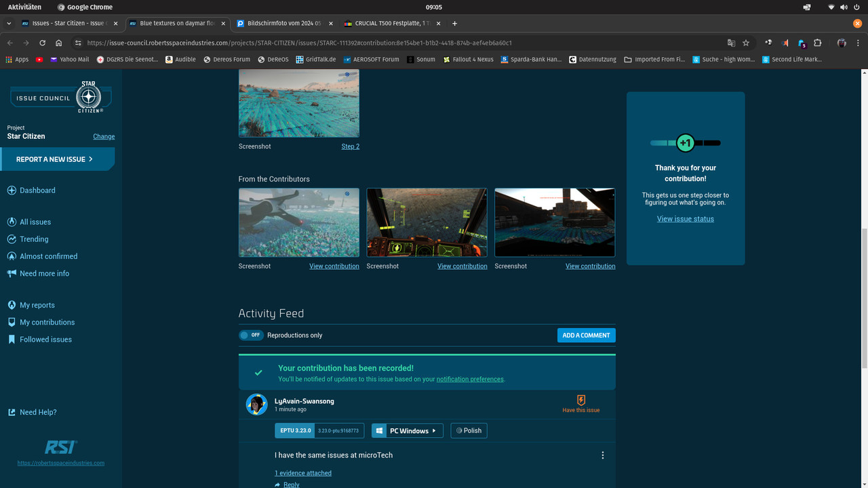The width and height of the screenshot is (868, 488).
Task: Open the browser extensions puzzle icon
Action: [818, 43]
